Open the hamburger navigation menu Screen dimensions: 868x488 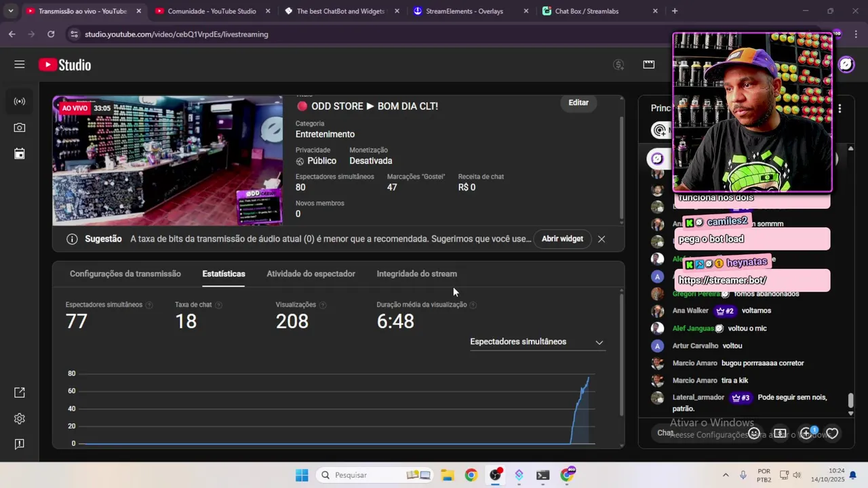[x=19, y=64]
